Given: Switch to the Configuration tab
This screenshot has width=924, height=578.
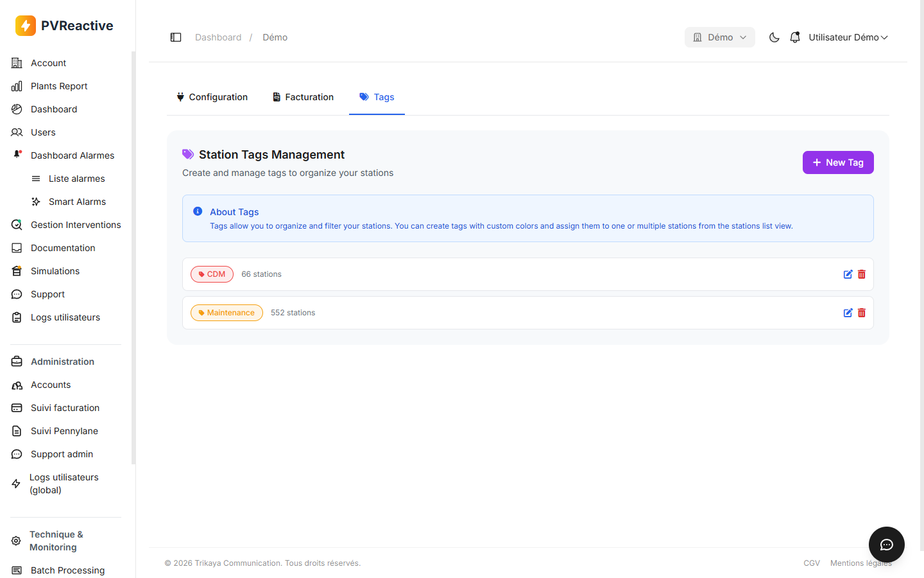Looking at the screenshot, I should click(x=212, y=97).
